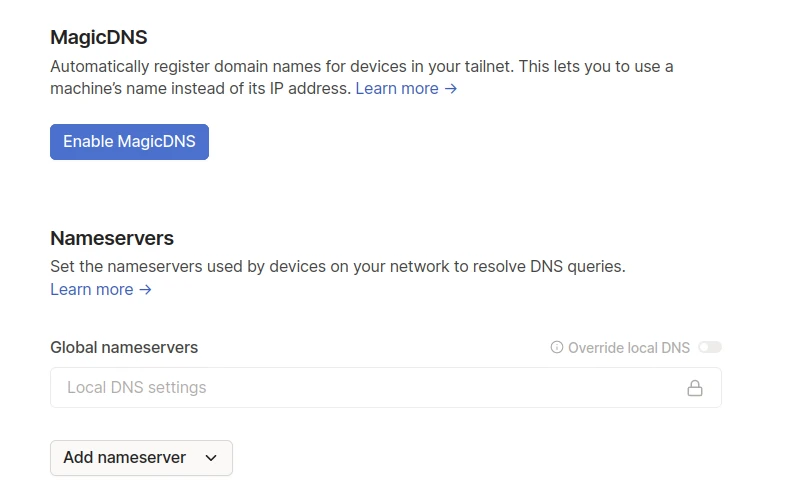Toggle the Override local DNS switch
The image size is (789, 492).
pyautogui.click(x=710, y=348)
